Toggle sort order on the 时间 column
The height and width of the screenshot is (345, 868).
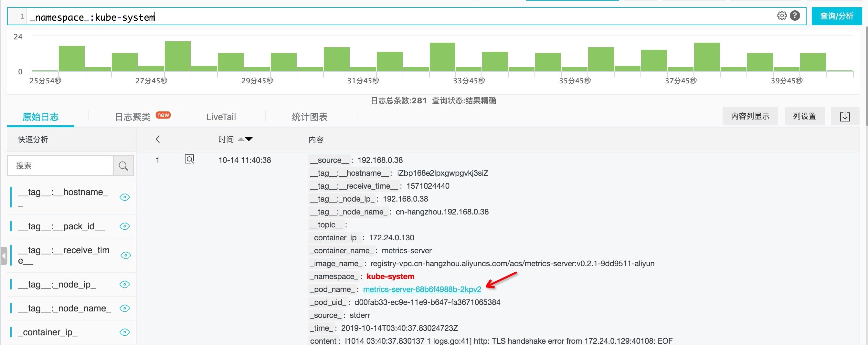245,139
